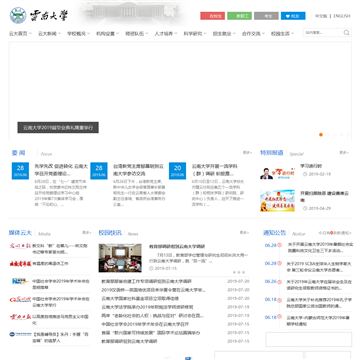Open headline 云南大学开展一流学科（群）调研
360x360 pixels.
(215, 170)
